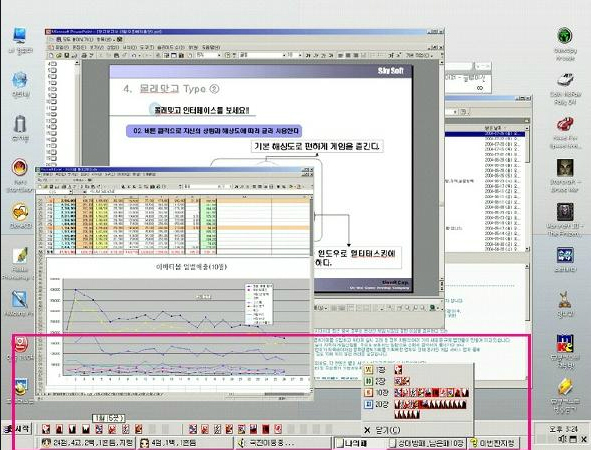
Task: Launch the Starcraft Brood War shortcut
Action: click(565, 175)
